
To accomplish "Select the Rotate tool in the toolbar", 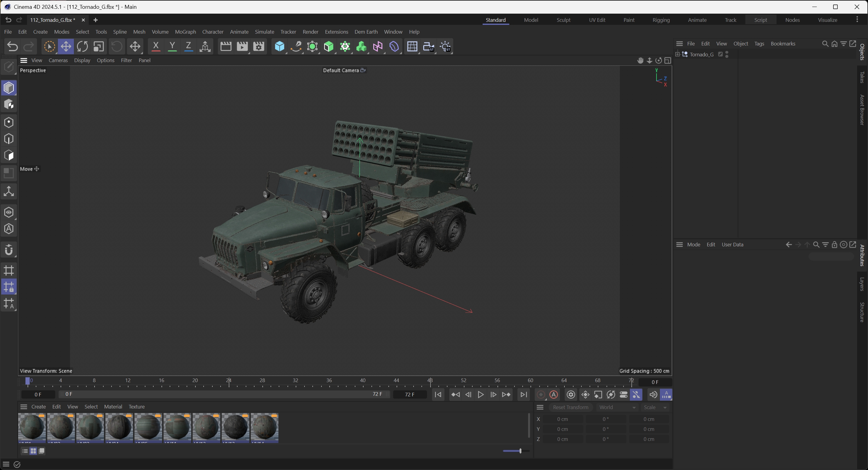I will 82,46.
